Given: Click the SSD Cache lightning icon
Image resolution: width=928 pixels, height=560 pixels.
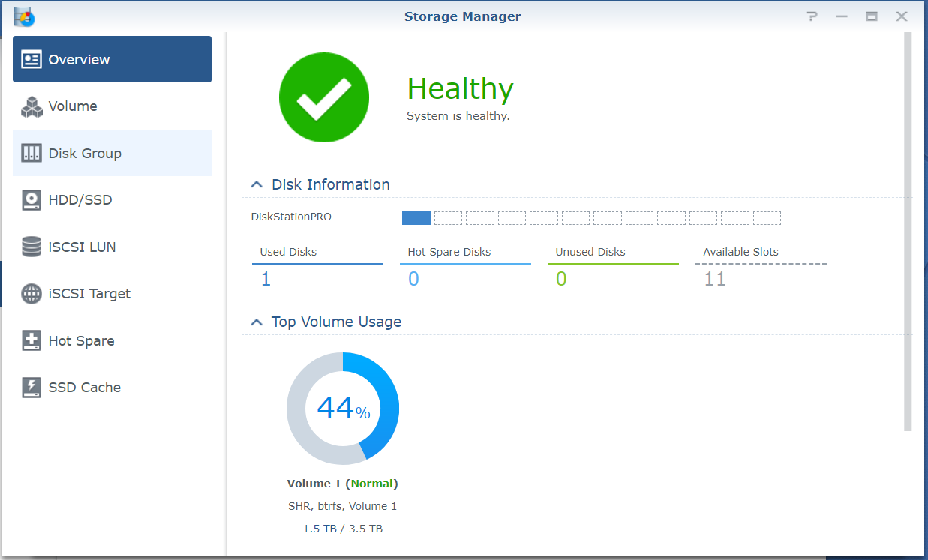Looking at the screenshot, I should coord(32,388).
